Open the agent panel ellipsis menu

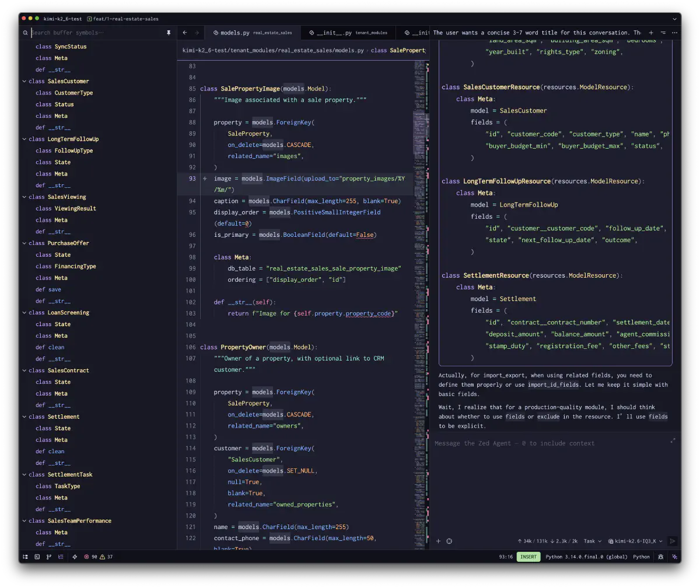tap(674, 33)
